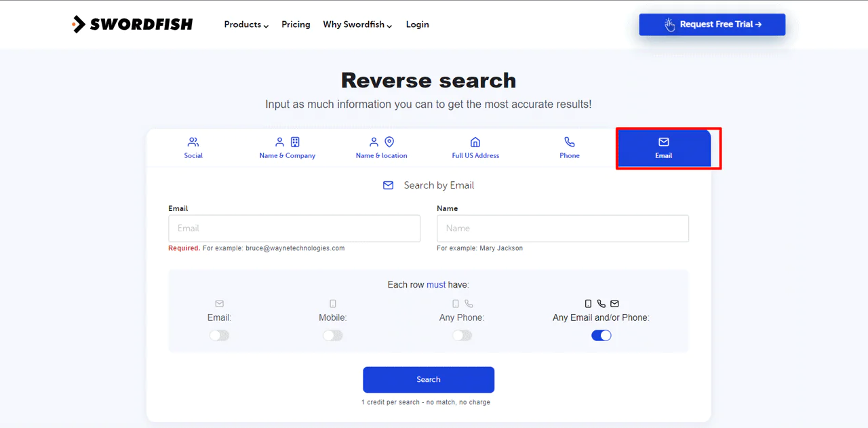
Task: Click the Email envelope icon tab
Action: tap(663, 142)
